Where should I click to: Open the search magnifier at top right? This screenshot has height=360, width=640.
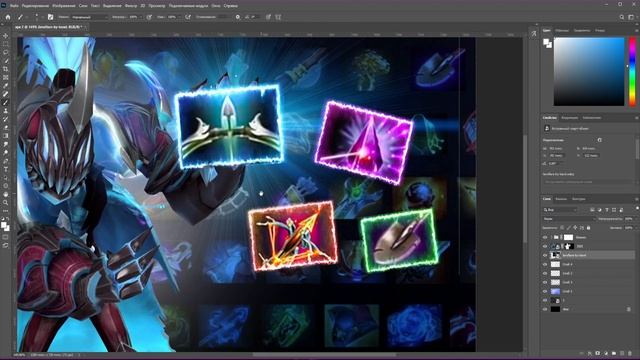pos(622,17)
